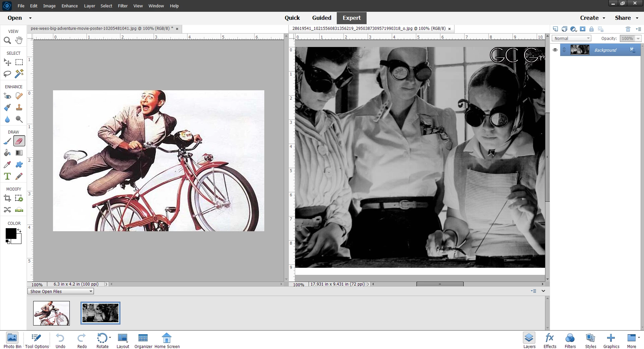Switch to Guided edit mode
This screenshot has height=349, width=644.
click(322, 18)
